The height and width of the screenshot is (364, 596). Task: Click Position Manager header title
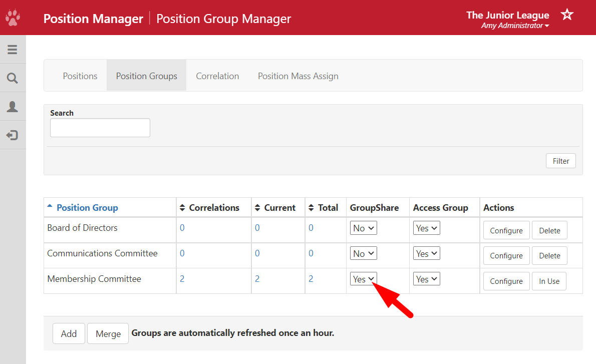click(93, 18)
